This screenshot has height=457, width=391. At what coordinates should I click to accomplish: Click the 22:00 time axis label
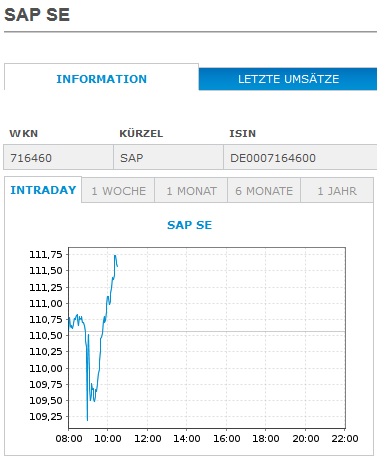click(x=345, y=438)
